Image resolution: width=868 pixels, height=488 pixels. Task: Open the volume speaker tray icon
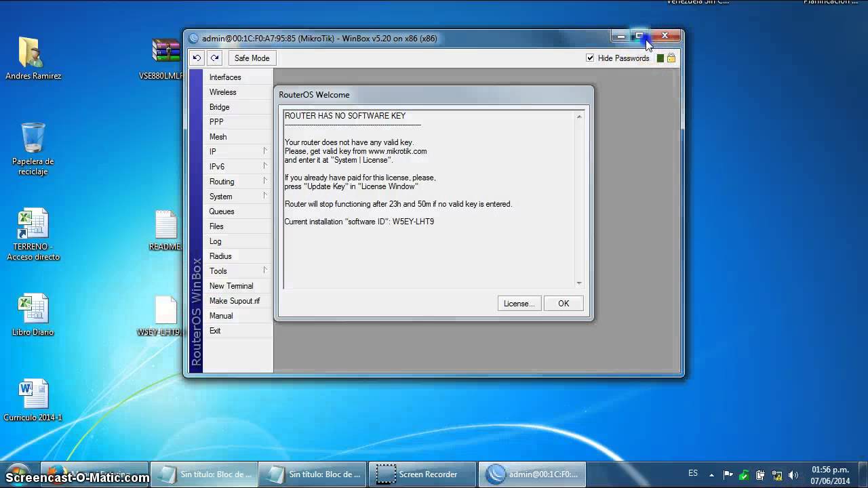coord(793,475)
